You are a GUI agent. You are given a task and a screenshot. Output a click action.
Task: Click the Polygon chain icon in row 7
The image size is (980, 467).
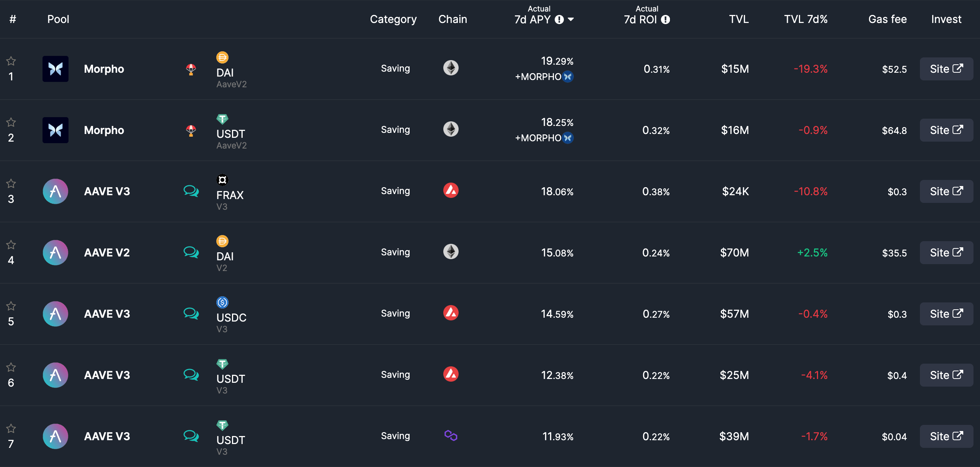coord(451,436)
